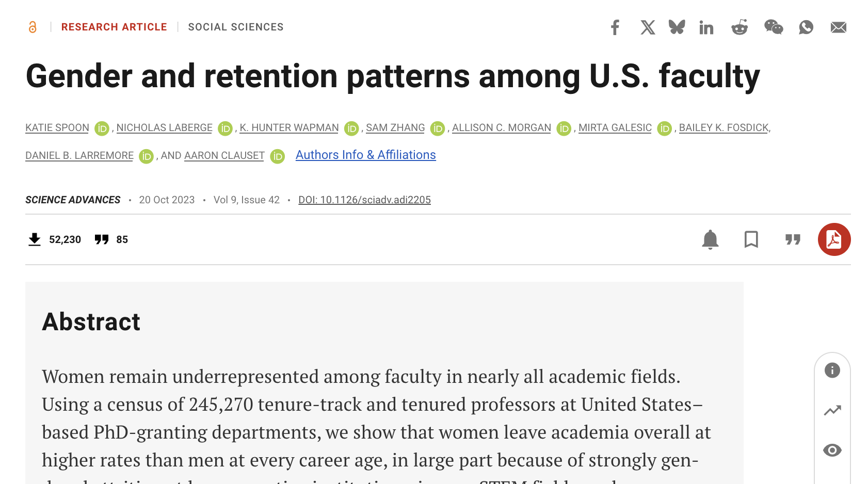Screen dimensions: 868x484
Task: Click the cite quotation icon in toolbar
Action: tap(793, 239)
